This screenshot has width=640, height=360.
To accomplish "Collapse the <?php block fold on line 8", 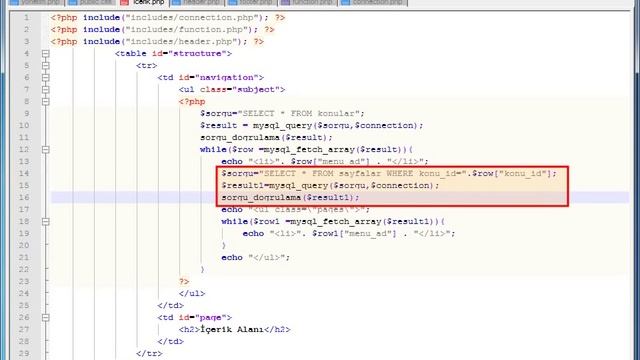I will tap(46, 102).
